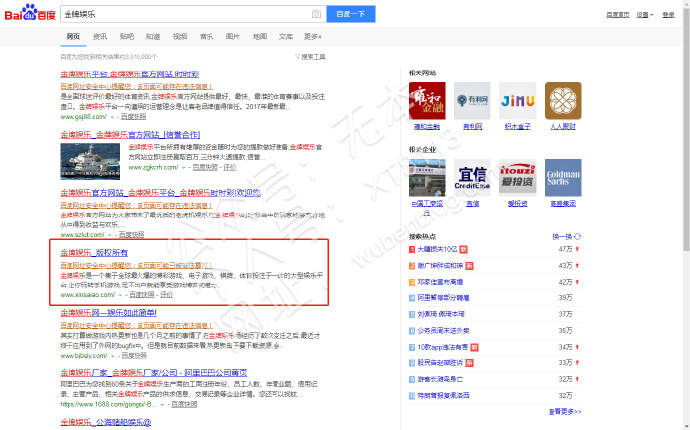Image resolution: width=690 pixels, height=430 pixels.
Task: Switch to the 资讯 tab
Action: (100, 37)
